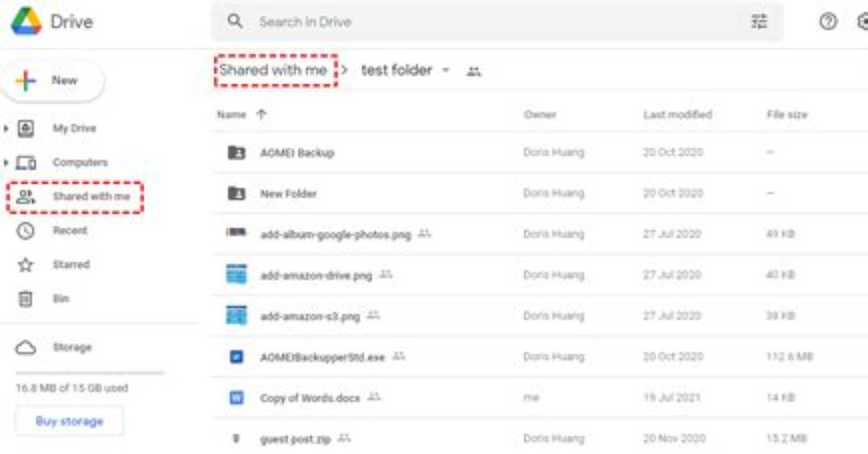
Task: Select the AOMEI Backup shared folder icon
Action: point(236,153)
